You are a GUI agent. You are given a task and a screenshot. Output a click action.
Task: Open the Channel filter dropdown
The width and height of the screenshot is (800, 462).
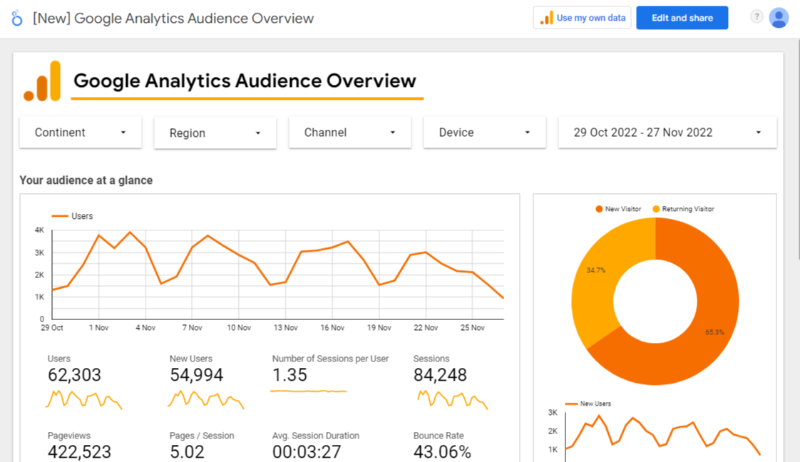click(x=350, y=133)
